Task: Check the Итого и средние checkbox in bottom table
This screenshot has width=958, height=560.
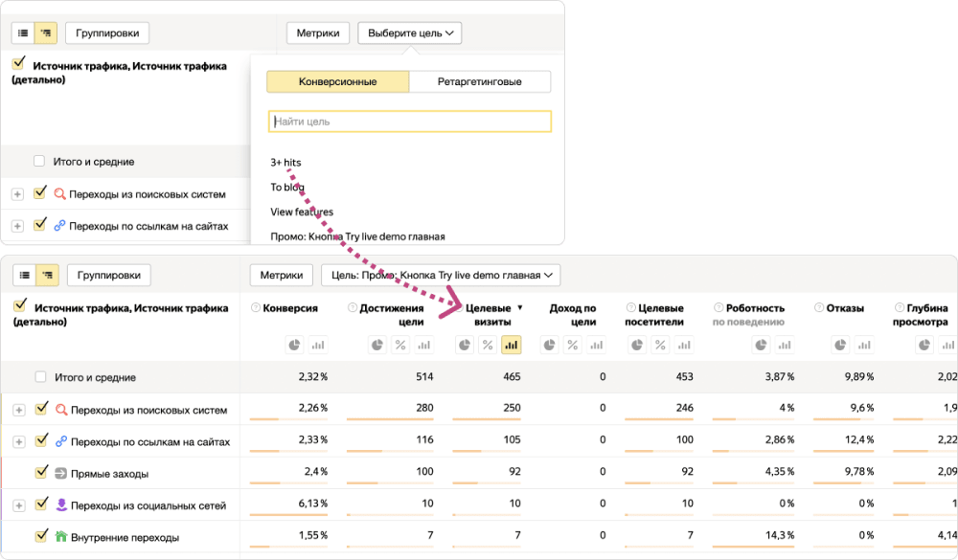Action: point(39,377)
